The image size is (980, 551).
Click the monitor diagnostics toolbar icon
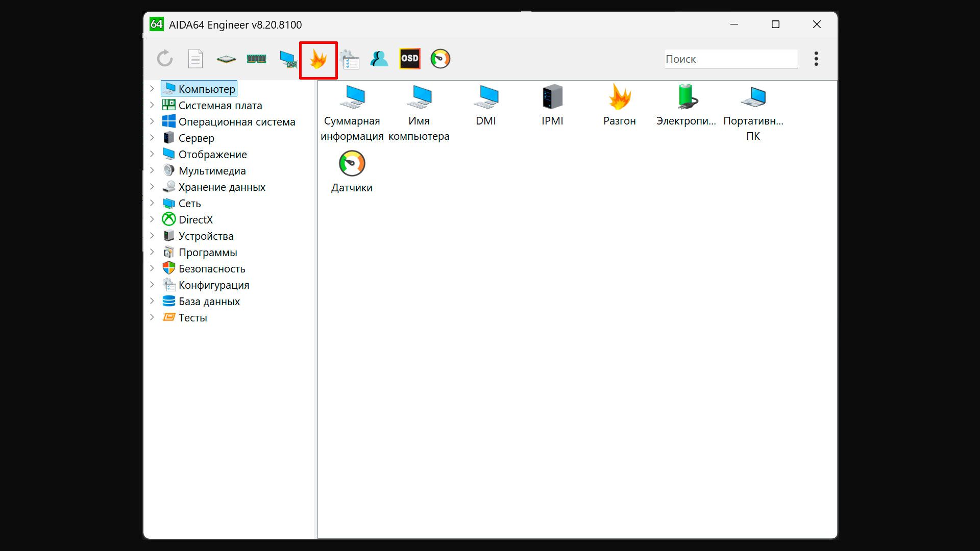288,59
